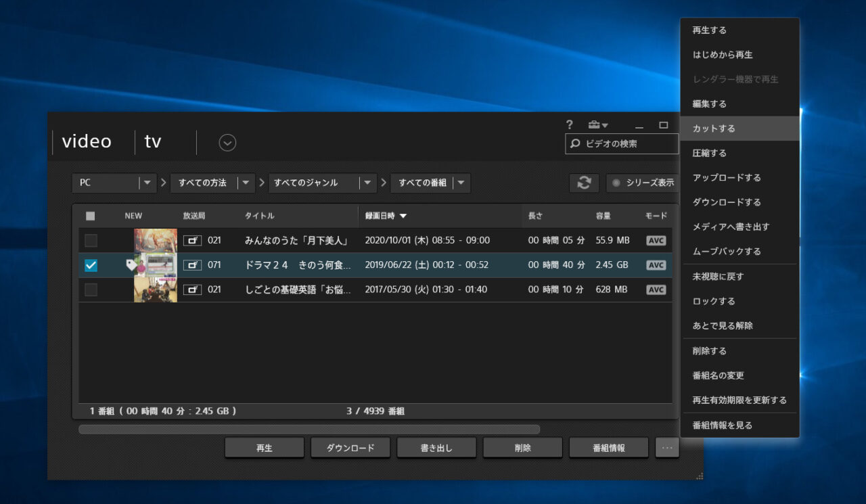Click the しごとの基礎英語 thumbnail
Viewport: 866px width, 504px height.
pos(155,290)
